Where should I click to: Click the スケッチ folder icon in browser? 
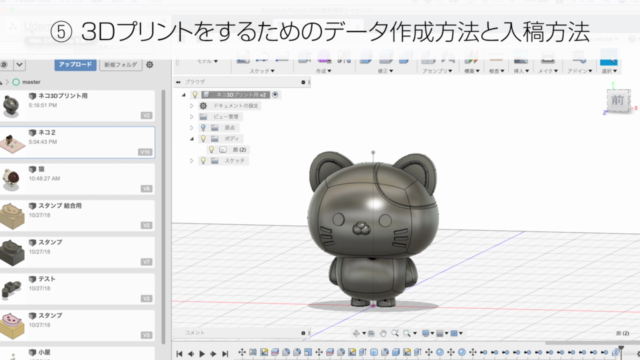tap(214, 161)
